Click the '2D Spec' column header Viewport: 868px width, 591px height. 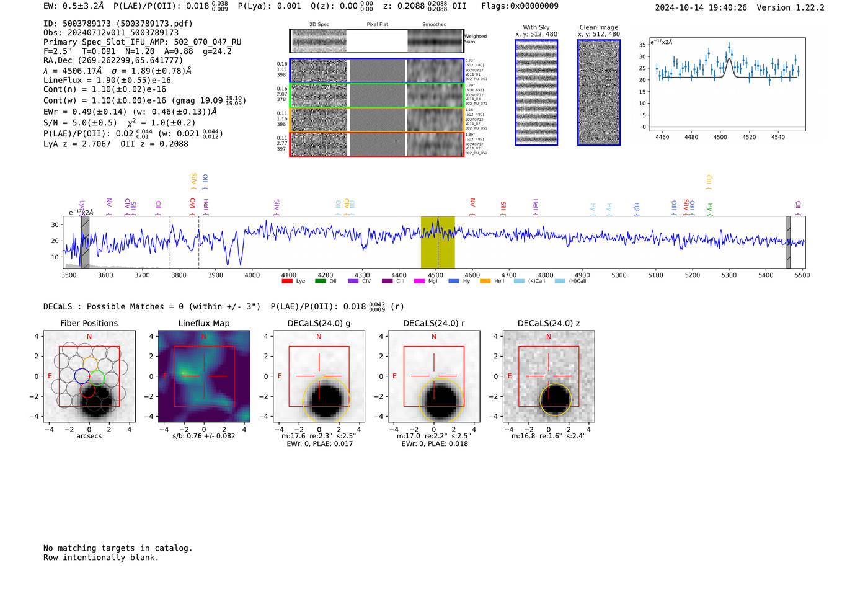pyautogui.click(x=319, y=24)
